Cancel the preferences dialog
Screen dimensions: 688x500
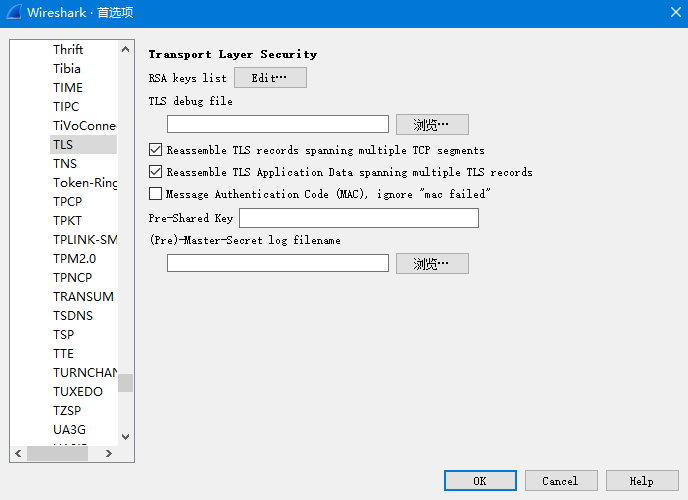pos(561,481)
